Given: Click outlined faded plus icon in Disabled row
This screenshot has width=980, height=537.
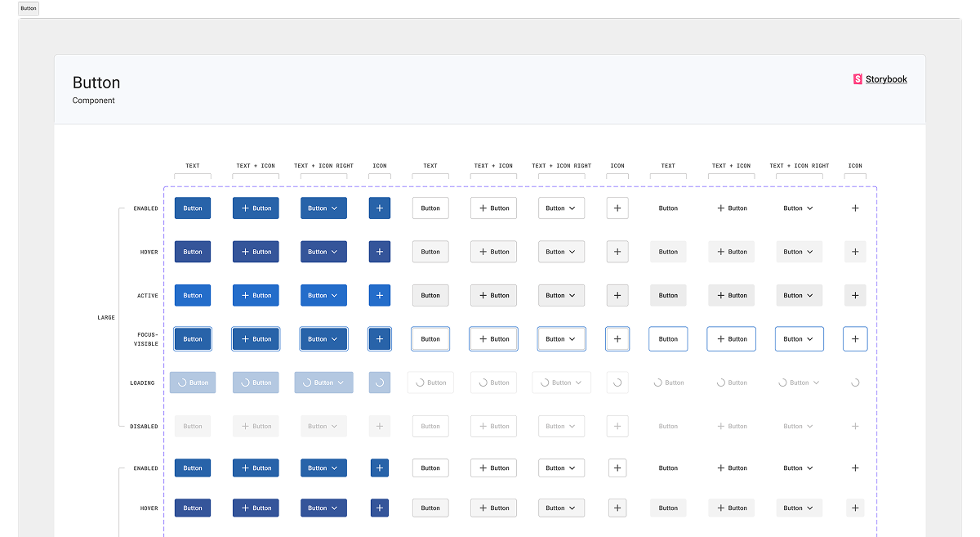Looking at the screenshot, I should click(x=617, y=426).
